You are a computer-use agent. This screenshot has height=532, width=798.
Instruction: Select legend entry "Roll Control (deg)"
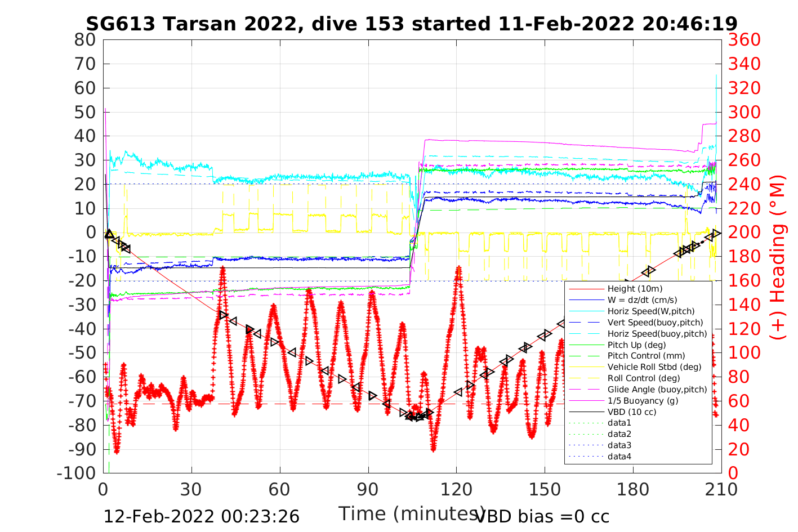(644, 378)
